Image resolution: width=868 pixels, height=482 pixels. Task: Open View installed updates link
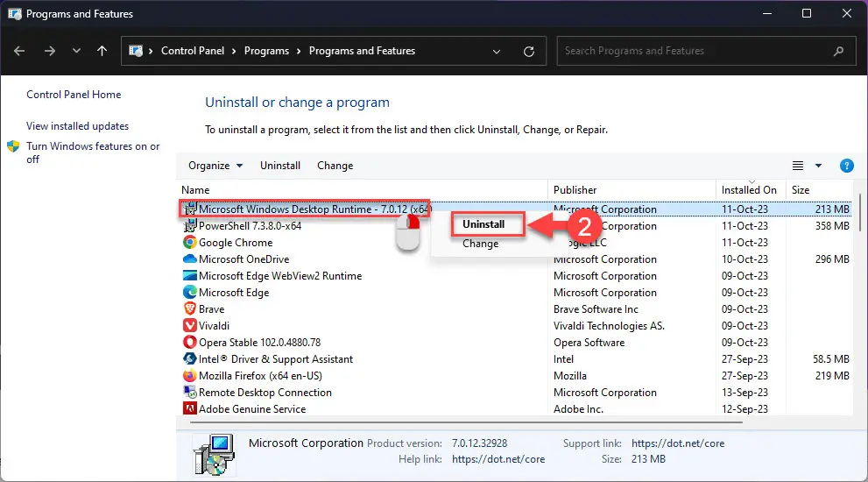coord(77,126)
